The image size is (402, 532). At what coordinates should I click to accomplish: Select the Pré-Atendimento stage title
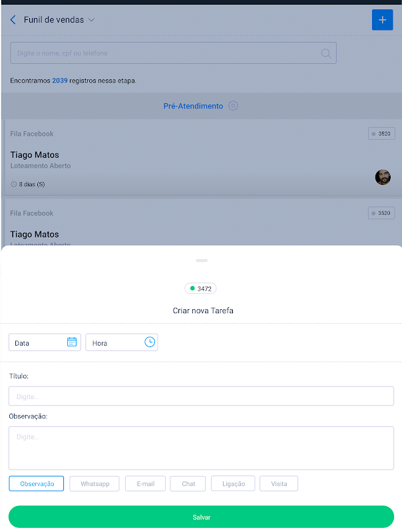pos(193,106)
